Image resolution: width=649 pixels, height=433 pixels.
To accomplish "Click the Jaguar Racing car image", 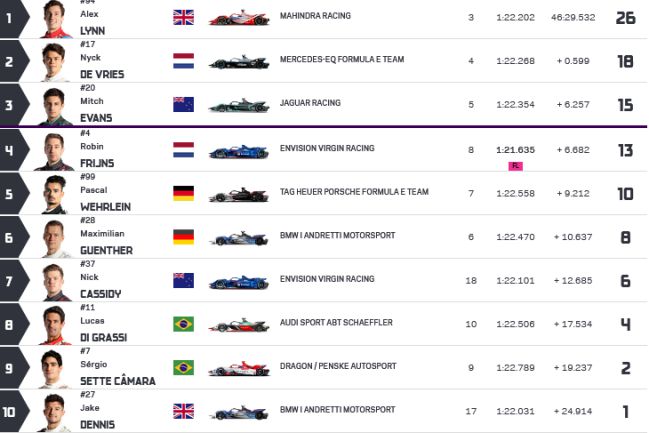I will (x=239, y=106).
